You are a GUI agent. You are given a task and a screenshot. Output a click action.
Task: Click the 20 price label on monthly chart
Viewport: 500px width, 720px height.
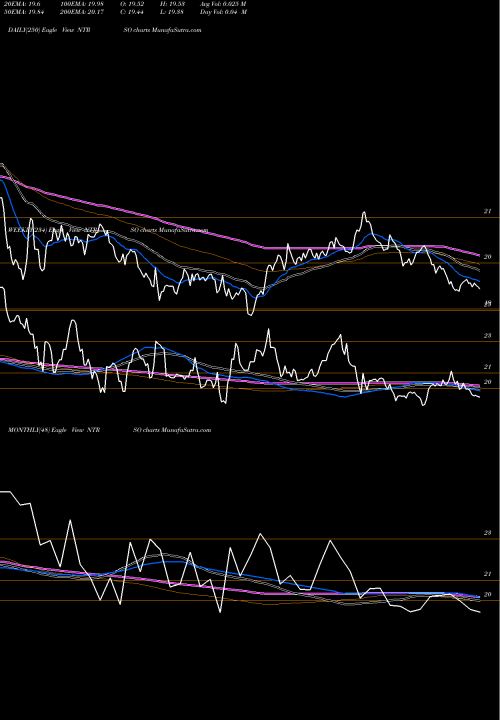pos(488,595)
